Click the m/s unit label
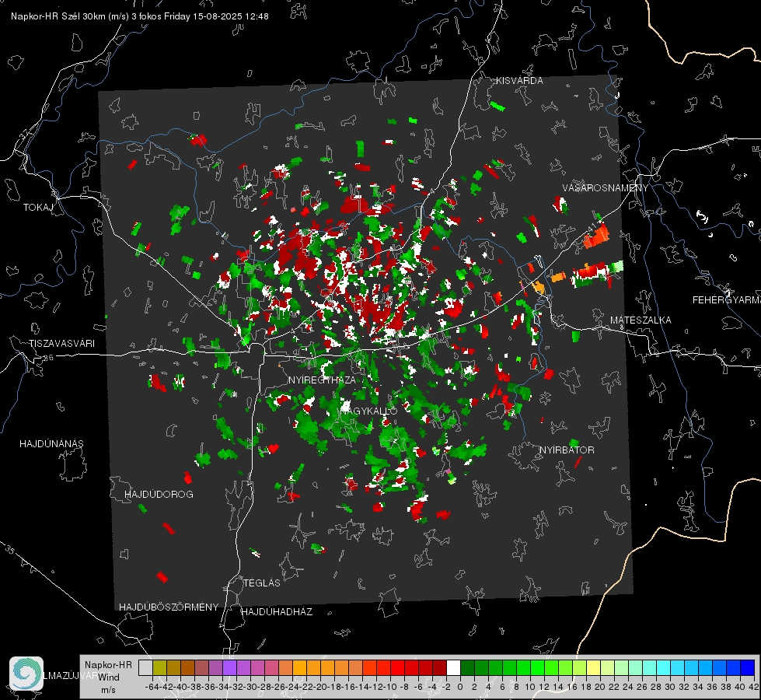Viewport: 761px width, 700px height. tap(108, 690)
